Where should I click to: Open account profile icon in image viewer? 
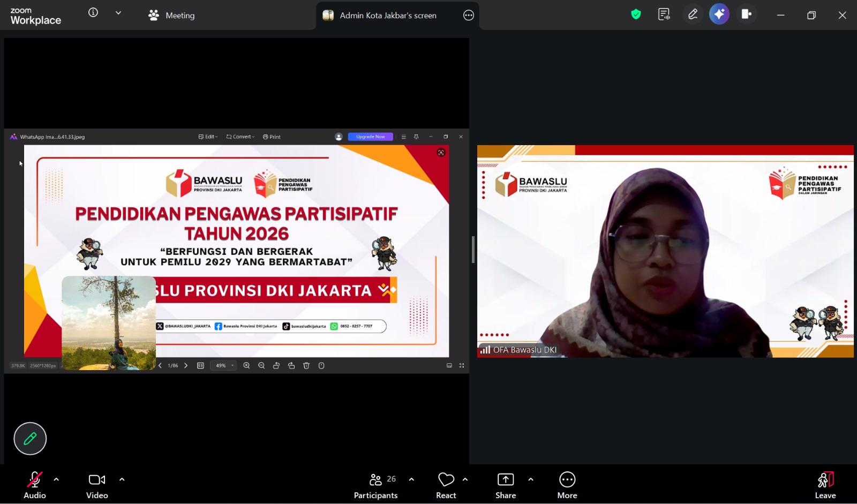coord(339,137)
